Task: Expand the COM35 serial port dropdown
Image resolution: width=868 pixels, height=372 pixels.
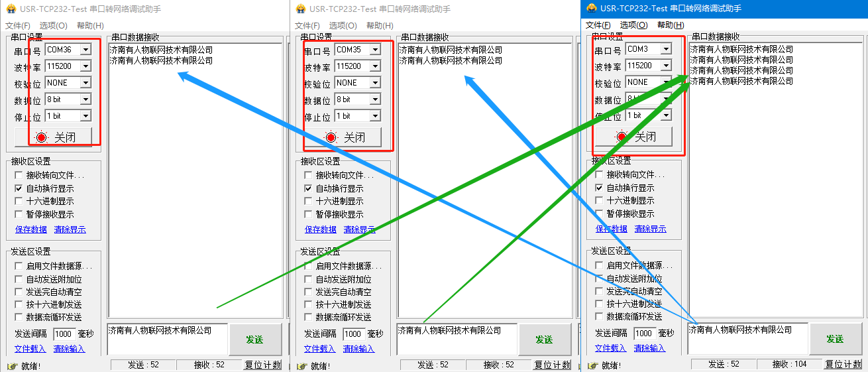Action: [375, 50]
